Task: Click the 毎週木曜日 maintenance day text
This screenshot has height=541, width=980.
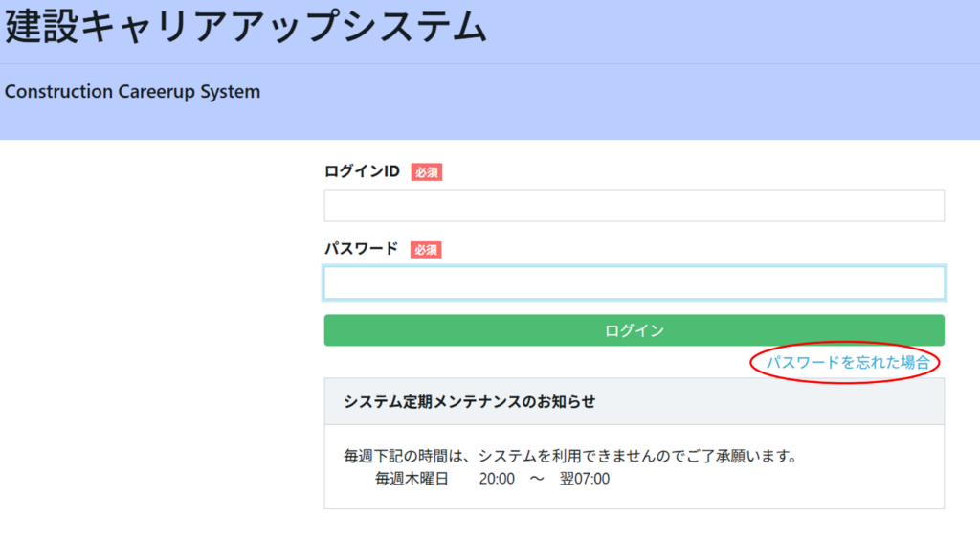Action: 412,479
